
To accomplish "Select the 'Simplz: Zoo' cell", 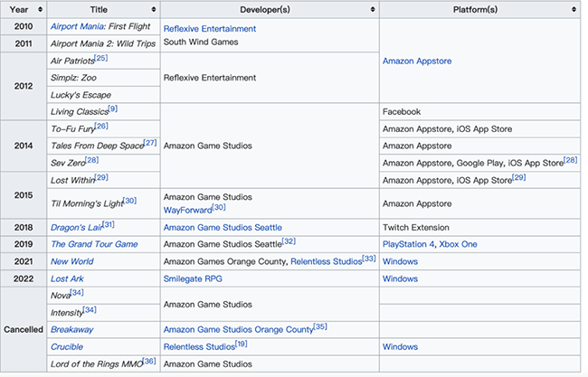I will tap(104, 78).
